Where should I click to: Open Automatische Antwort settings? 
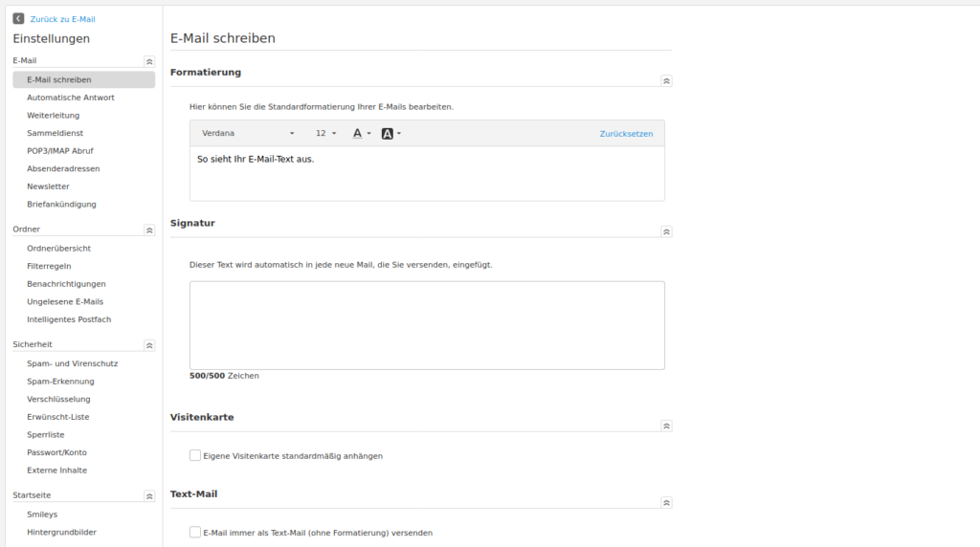[71, 98]
